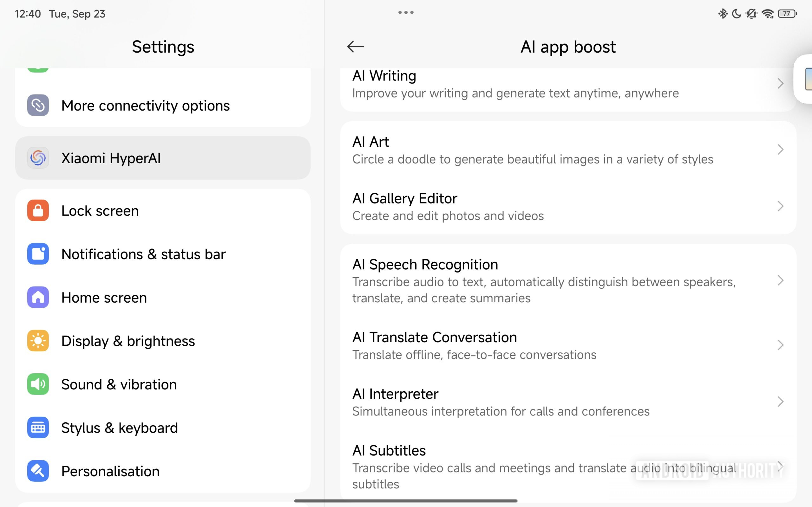Expand AI Art using its chevron
The width and height of the screenshot is (812, 507).
point(780,150)
